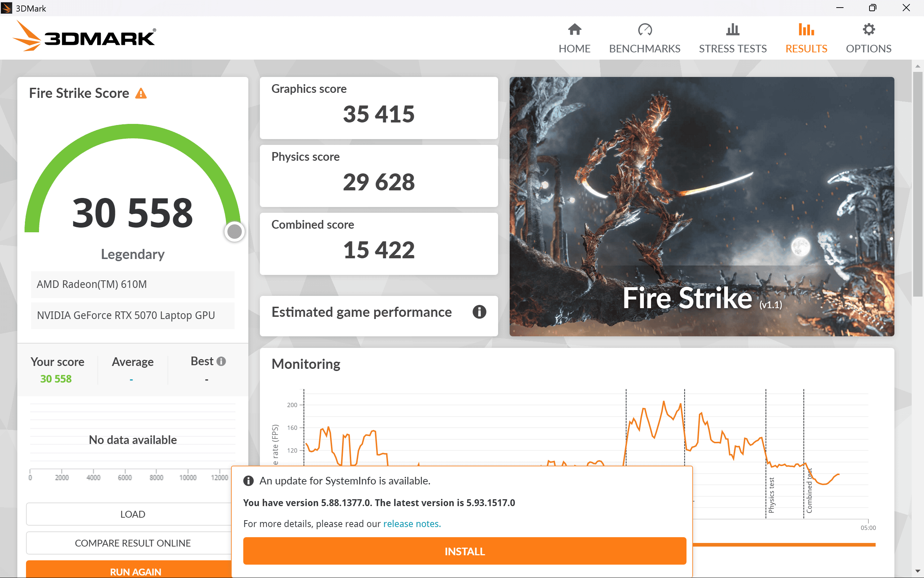
Task: Click the scrollbar up arrow
Action: (x=918, y=66)
